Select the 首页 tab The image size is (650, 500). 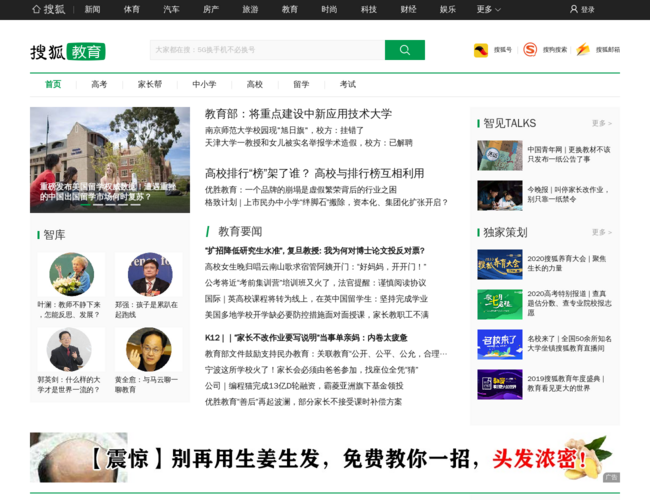point(53,84)
